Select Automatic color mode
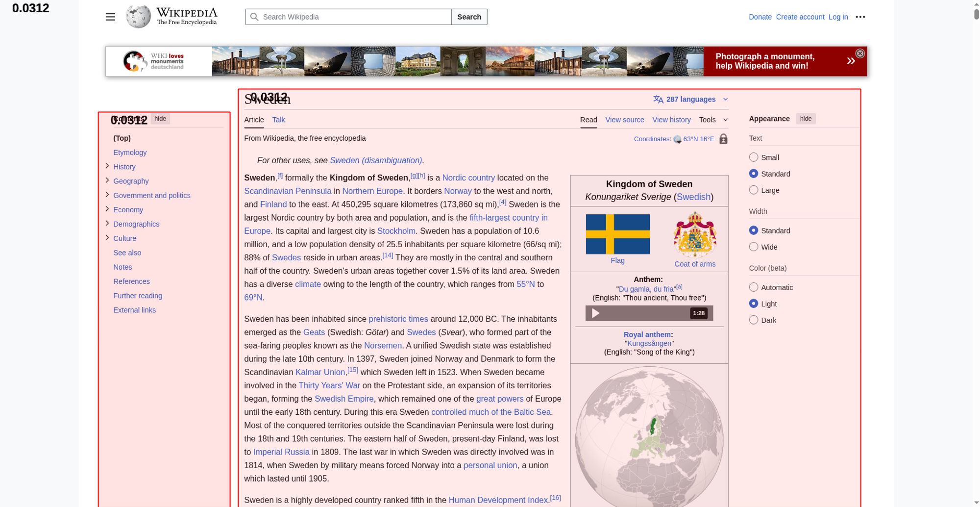 coord(754,287)
